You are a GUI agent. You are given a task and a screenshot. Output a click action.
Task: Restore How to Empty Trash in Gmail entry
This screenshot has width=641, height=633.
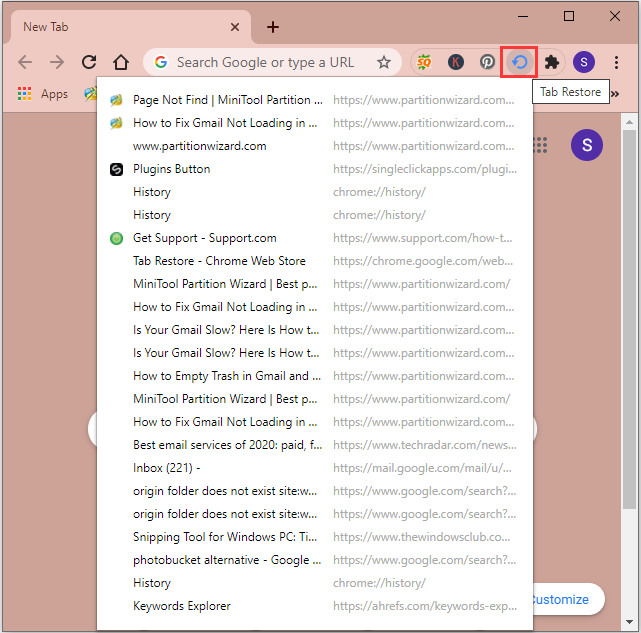click(314, 376)
